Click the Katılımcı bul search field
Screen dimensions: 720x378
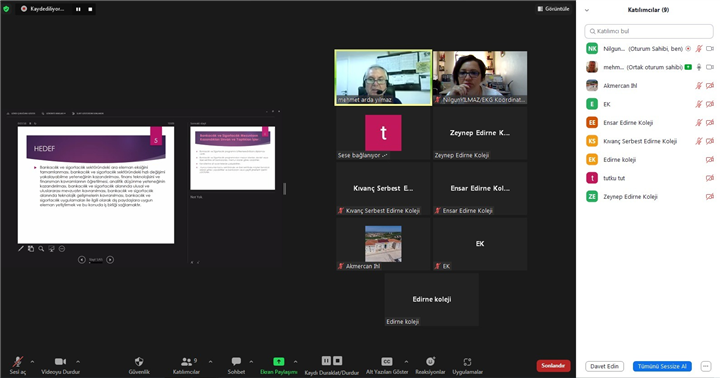(649, 31)
